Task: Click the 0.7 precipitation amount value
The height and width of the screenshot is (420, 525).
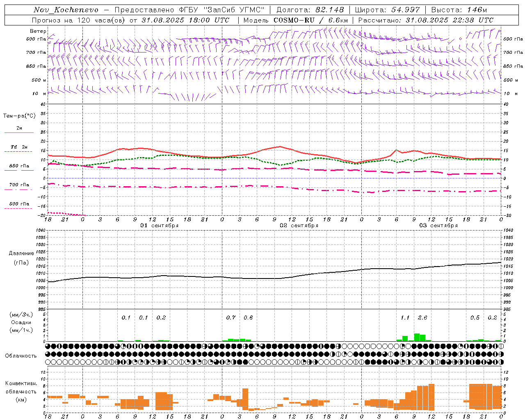Action: tap(231, 317)
